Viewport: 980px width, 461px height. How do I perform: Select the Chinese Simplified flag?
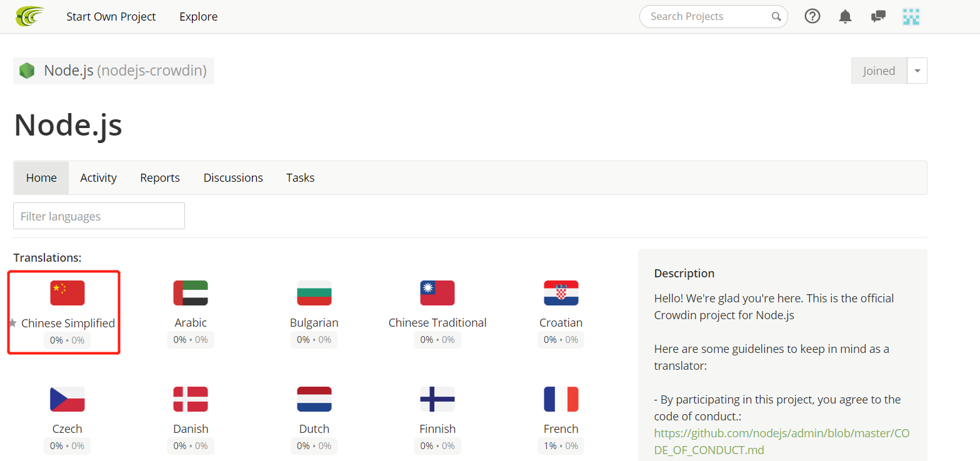click(x=67, y=293)
